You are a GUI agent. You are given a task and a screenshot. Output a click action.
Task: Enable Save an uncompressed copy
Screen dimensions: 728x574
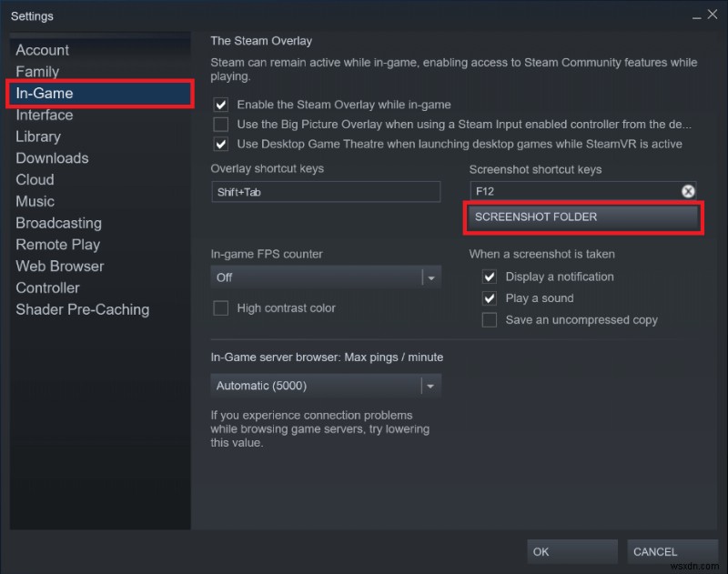tap(489, 319)
